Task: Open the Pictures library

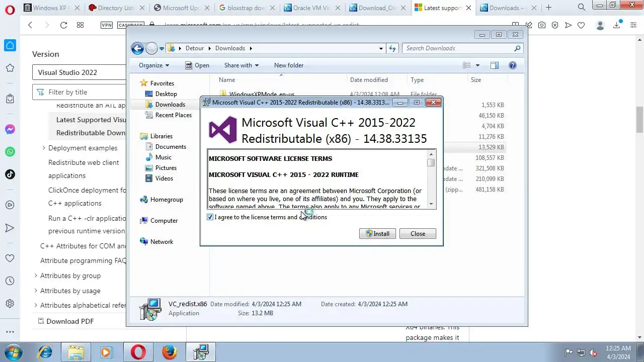Action: (x=166, y=168)
